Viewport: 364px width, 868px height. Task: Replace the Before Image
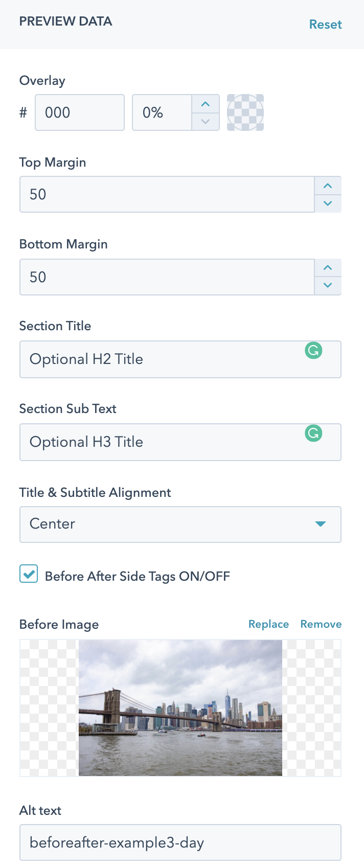(268, 624)
